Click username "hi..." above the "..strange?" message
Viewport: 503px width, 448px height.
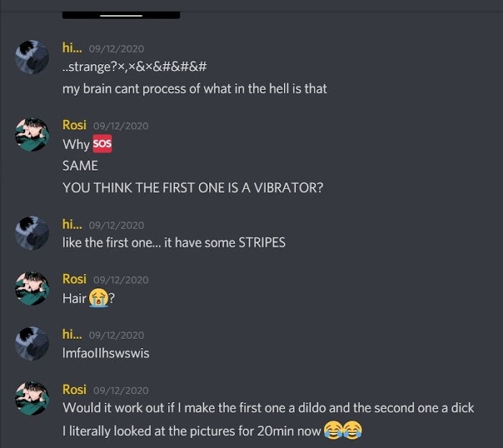pyautogui.click(x=72, y=49)
